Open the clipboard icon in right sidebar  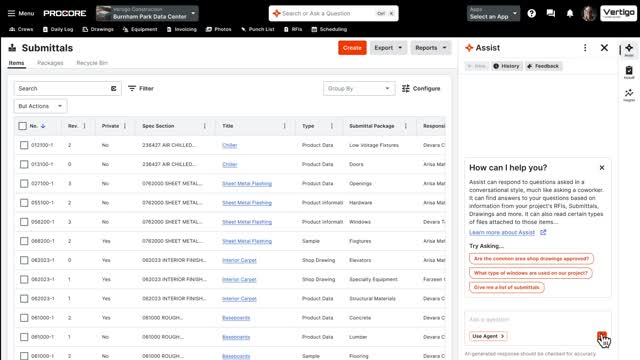629,72
